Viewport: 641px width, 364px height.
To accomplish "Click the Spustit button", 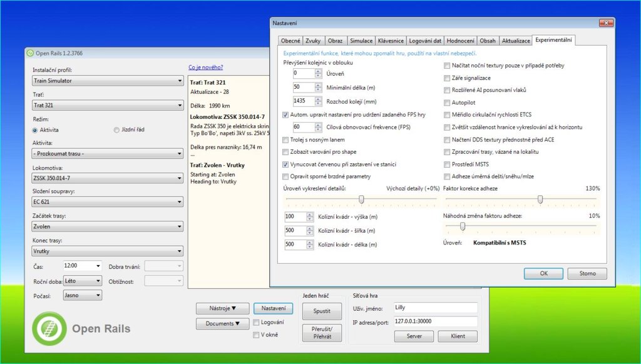I will [x=322, y=311].
